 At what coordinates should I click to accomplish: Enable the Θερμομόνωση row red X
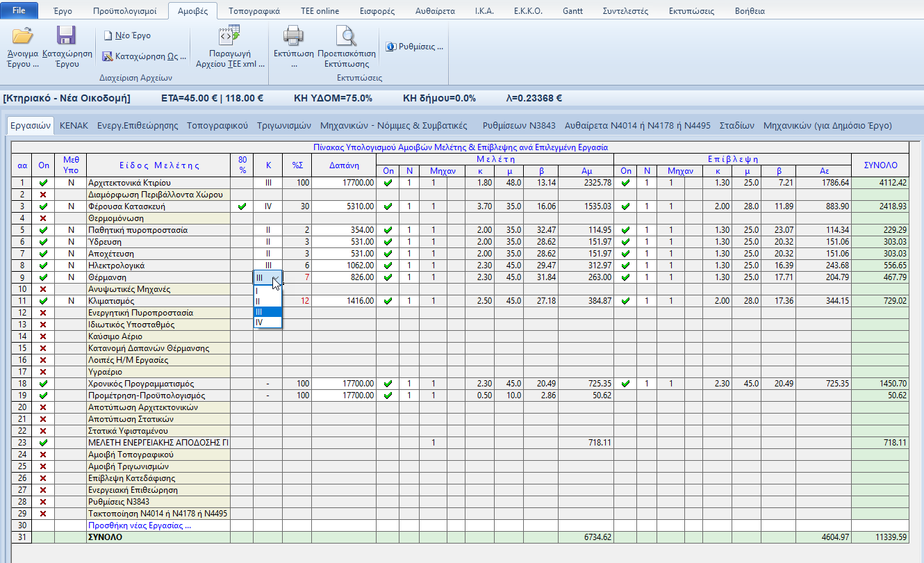pos(44,218)
